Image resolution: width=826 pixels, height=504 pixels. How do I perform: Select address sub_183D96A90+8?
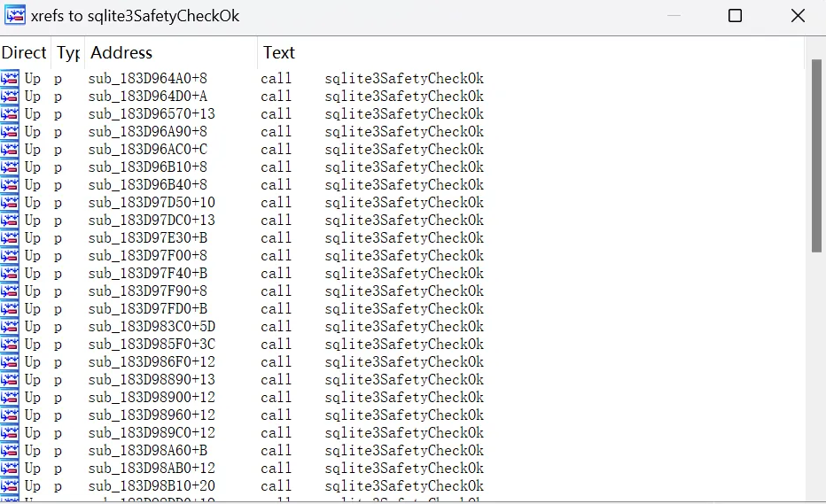[147, 132]
